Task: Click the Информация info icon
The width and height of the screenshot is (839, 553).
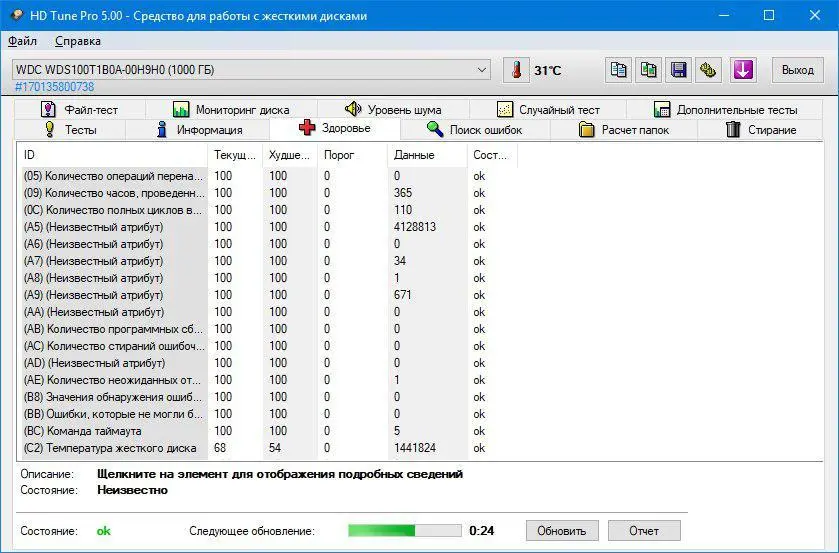Action: coord(162,130)
